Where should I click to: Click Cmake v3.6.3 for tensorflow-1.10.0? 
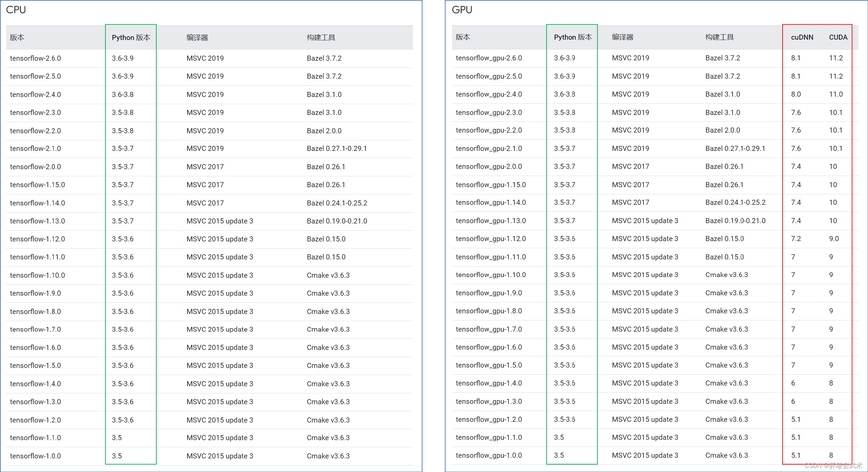[x=328, y=275]
